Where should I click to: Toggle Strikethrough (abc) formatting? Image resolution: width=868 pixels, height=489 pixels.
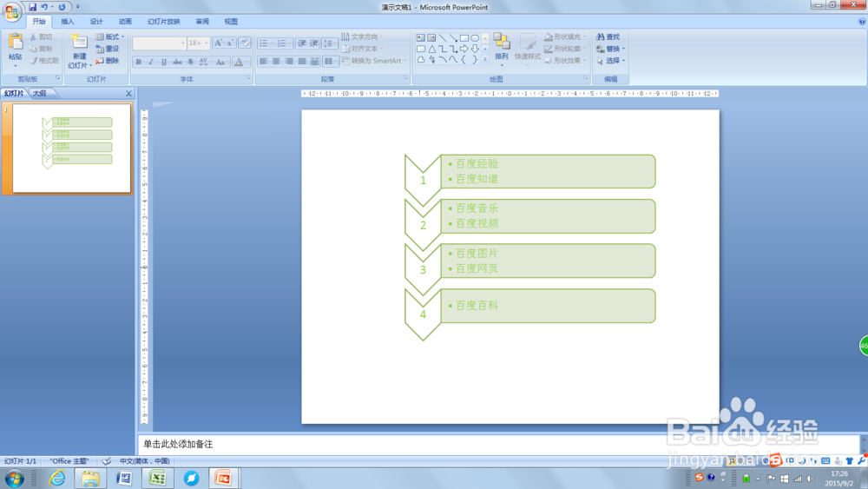177,62
